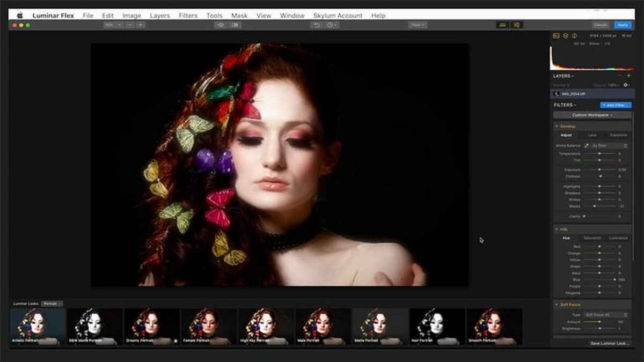The height and width of the screenshot is (362, 644).
Task: Click the eye preview icon in toolbar
Action: (221, 25)
